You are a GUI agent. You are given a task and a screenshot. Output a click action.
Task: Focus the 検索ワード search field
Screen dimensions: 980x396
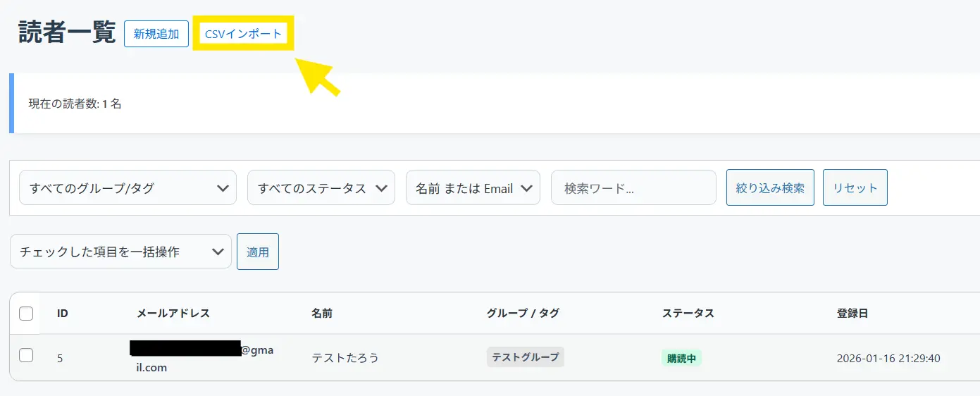pyautogui.click(x=633, y=188)
